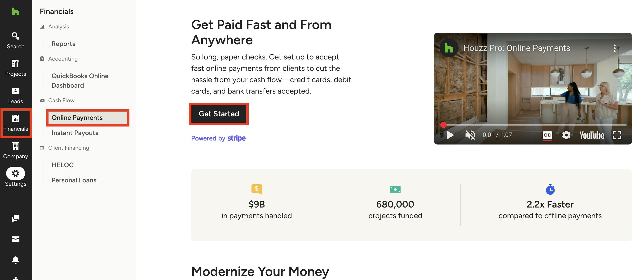Image resolution: width=644 pixels, height=280 pixels.
Task: Open the video settings gear
Action: click(x=566, y=135)
